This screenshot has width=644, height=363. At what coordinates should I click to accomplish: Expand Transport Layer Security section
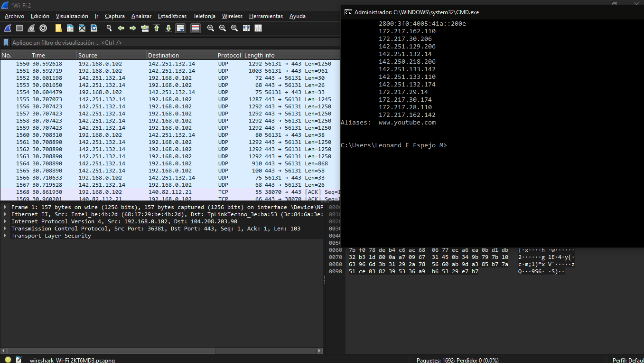pos(5,236)
